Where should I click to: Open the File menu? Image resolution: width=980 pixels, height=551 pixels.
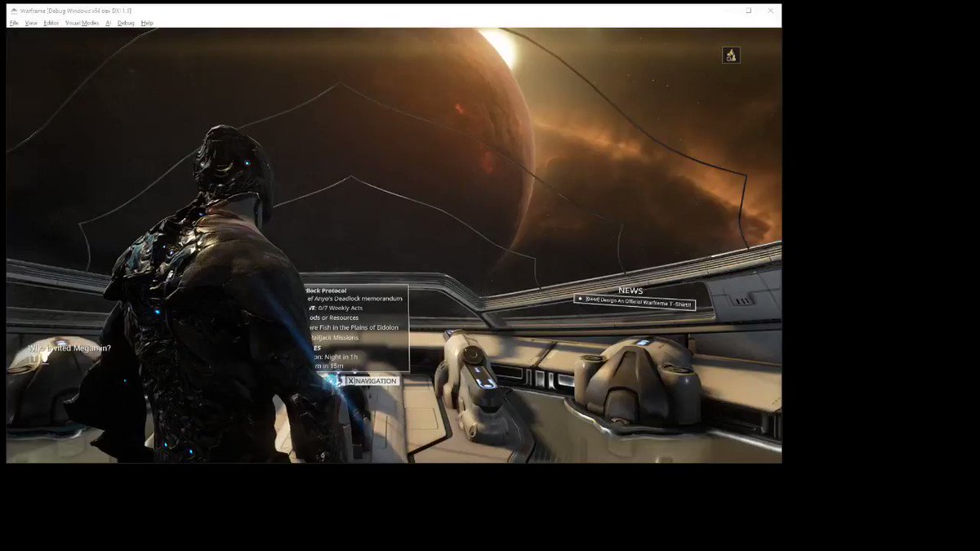tap(14, 23)
